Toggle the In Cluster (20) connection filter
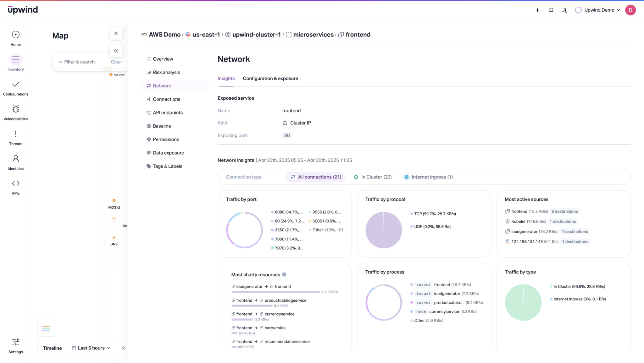Image resolution: width=644 pixels, height=363 pixels. coord(372,177)
